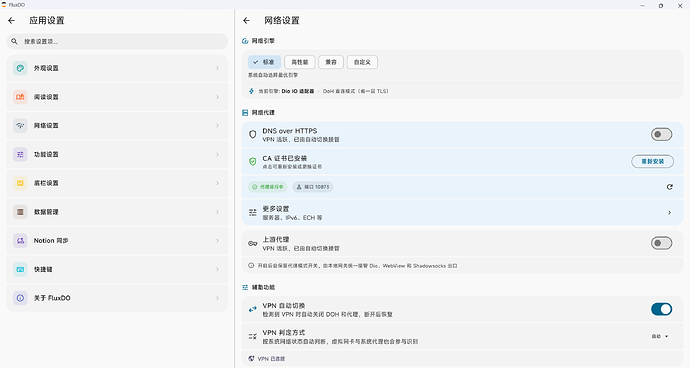Go back from 应用设置 page
This screenshot has height=368, width=690.
pyautogui.click(x=11, y=21)
